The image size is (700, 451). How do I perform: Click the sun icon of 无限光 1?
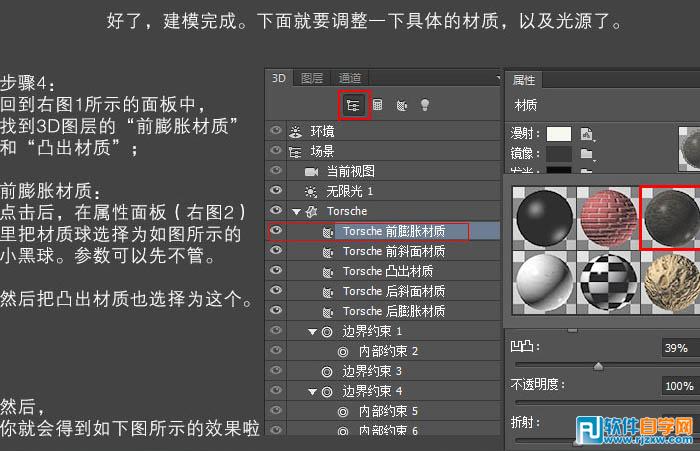pyautogui.click(x=311, y=192)
